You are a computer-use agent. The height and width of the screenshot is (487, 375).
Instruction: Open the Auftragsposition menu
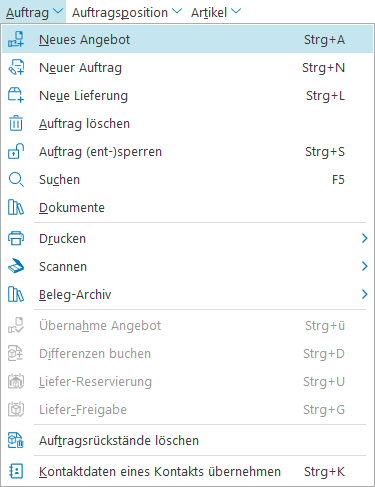tap(127, 12)
